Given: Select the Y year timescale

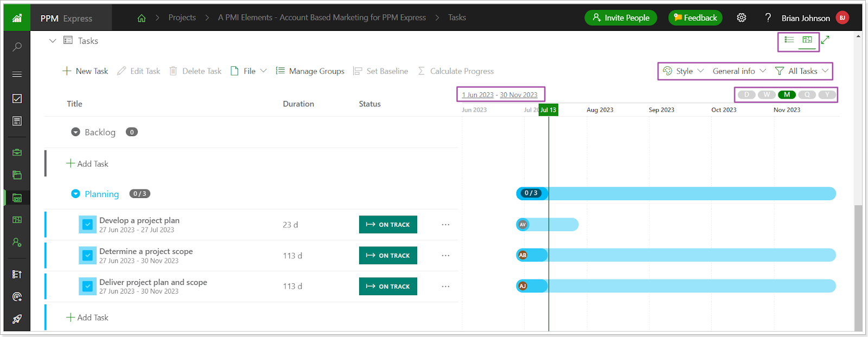Looking at the screenshot, I should click(827, 95).
